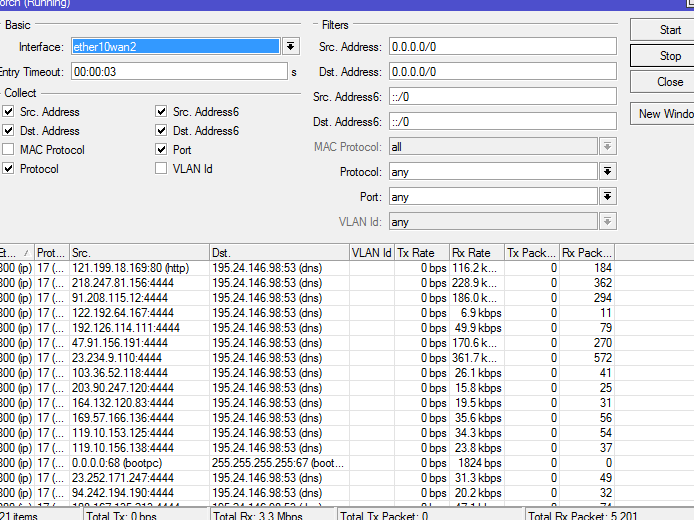Uncheck the Src. Address collect checkbox

(9, 112)
